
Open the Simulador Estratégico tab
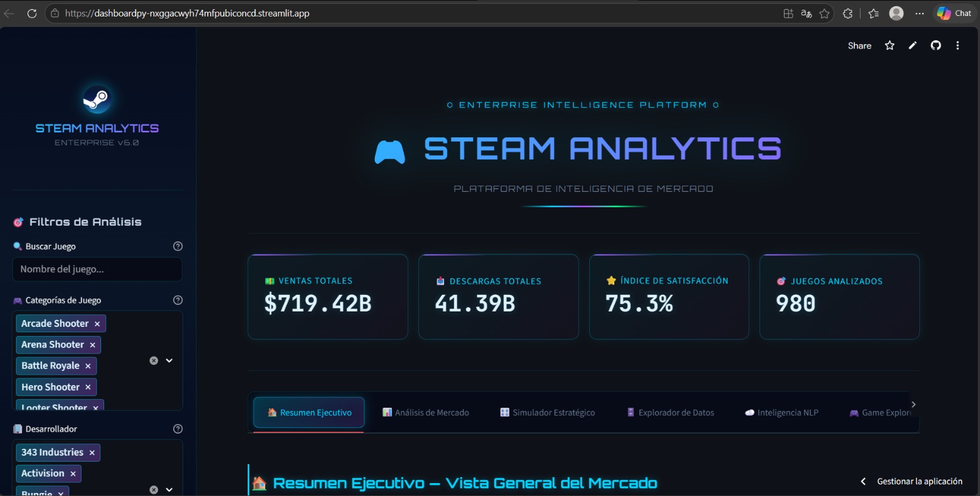[x=548, y=413]
